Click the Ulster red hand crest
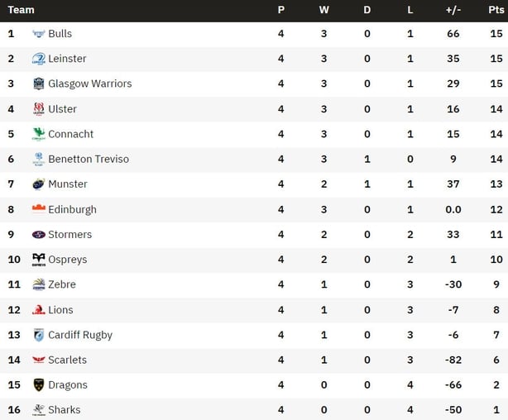 [39, 109]
